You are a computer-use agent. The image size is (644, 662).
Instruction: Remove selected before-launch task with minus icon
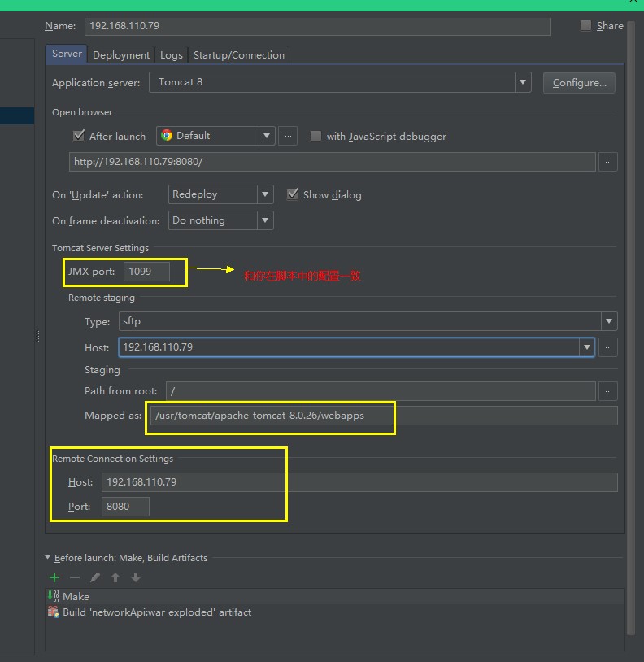(x=75, y=577)
